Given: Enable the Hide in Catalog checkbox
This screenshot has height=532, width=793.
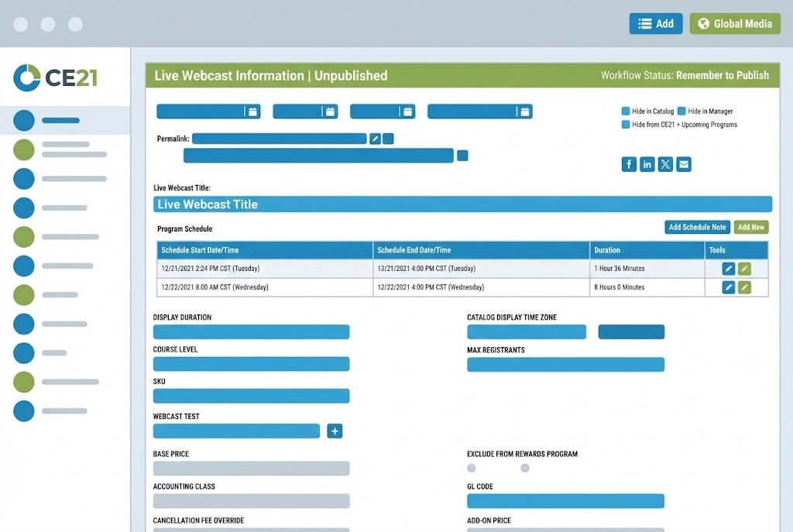Looking at the screenshot, I should 624,111.
